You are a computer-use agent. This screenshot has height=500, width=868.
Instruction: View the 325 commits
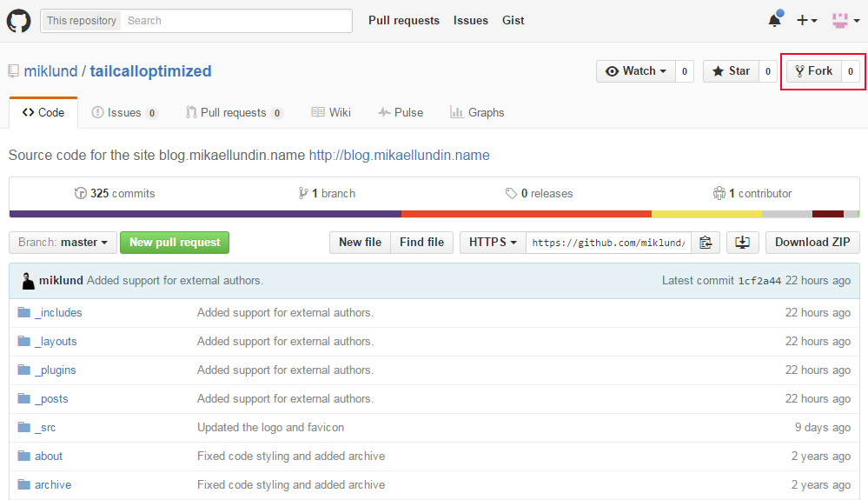(115, 193)
